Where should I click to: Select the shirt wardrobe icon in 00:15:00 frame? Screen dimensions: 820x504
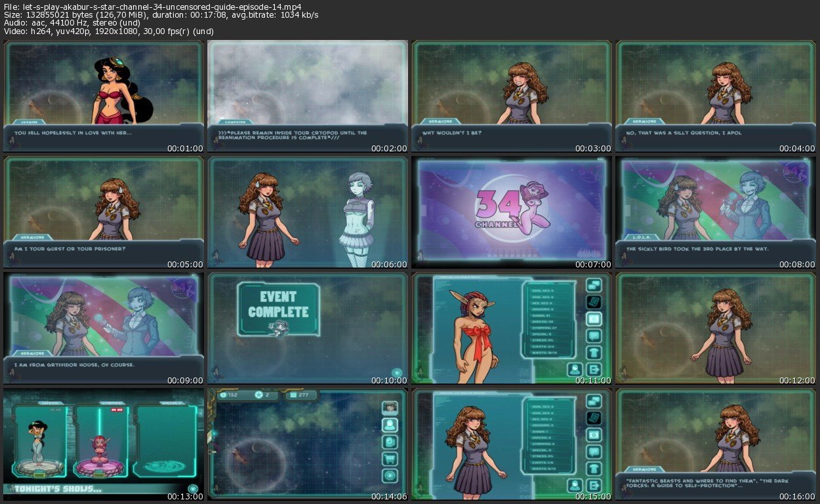coord(594,468)
